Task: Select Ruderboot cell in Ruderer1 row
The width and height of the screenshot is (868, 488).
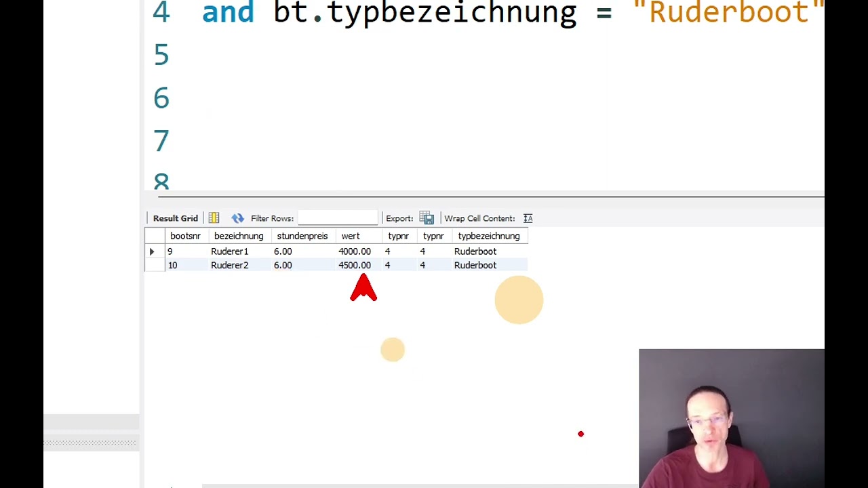Action: click(x=489, y=251)
